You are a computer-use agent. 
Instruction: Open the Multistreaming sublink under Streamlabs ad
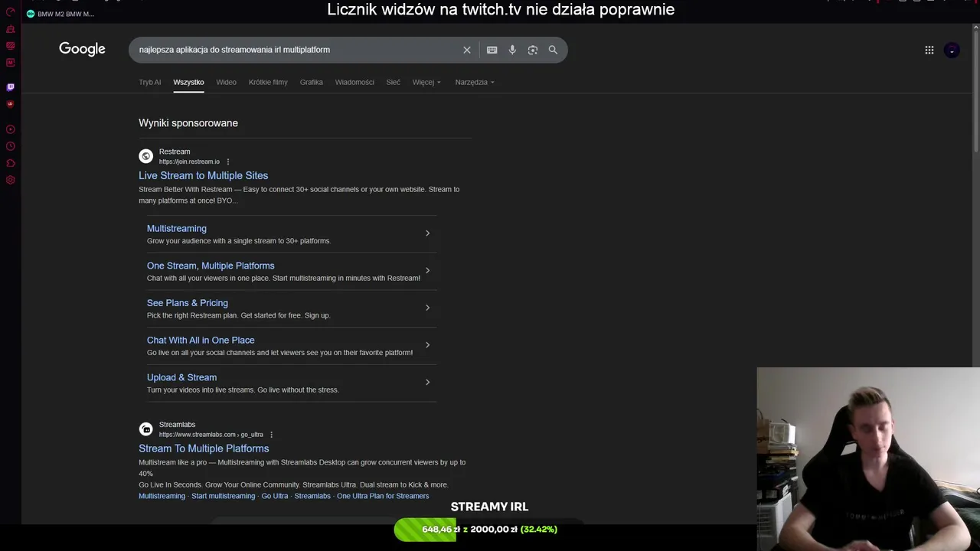(162, 496)
